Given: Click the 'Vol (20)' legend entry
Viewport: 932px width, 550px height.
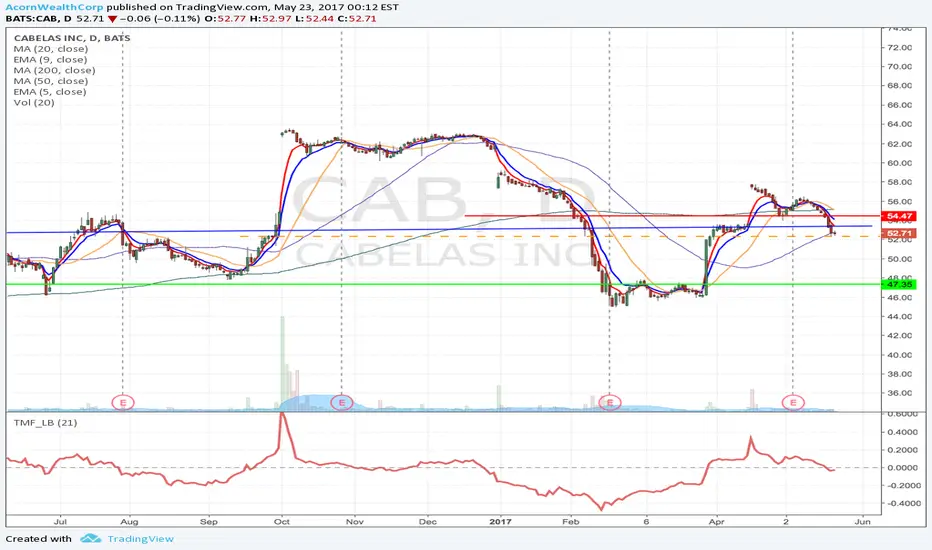Looking at the screenshot, I should 34,102.
